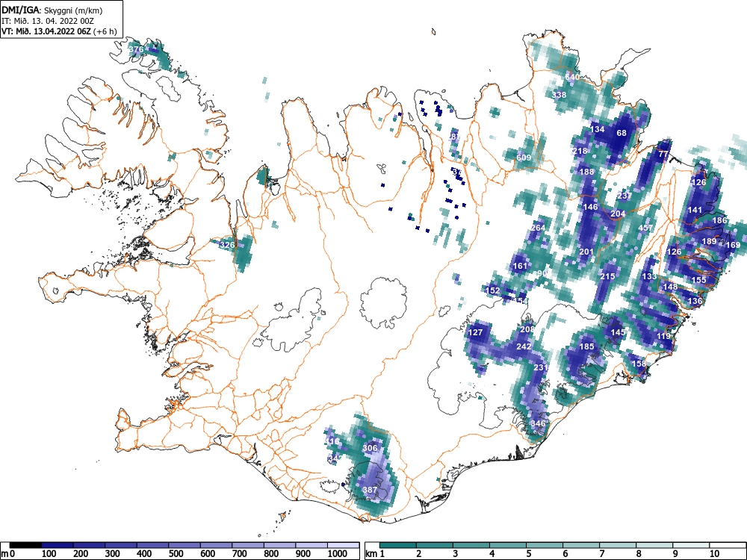This screenshot has height=560, width=747.
Task: Click the visibility value 155 on the east coast
Action: click(x=699, y=280)
